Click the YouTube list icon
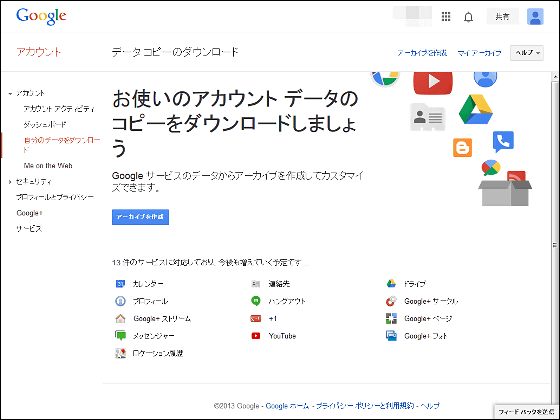Viewport: 560px width, 420px height. click(256, 336)
